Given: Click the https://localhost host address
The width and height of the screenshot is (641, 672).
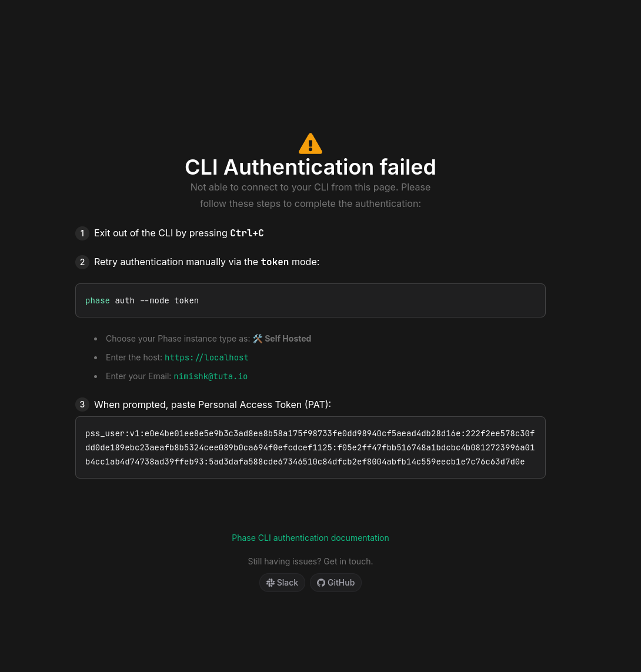Looking at the screenshot, I should 206,357.
